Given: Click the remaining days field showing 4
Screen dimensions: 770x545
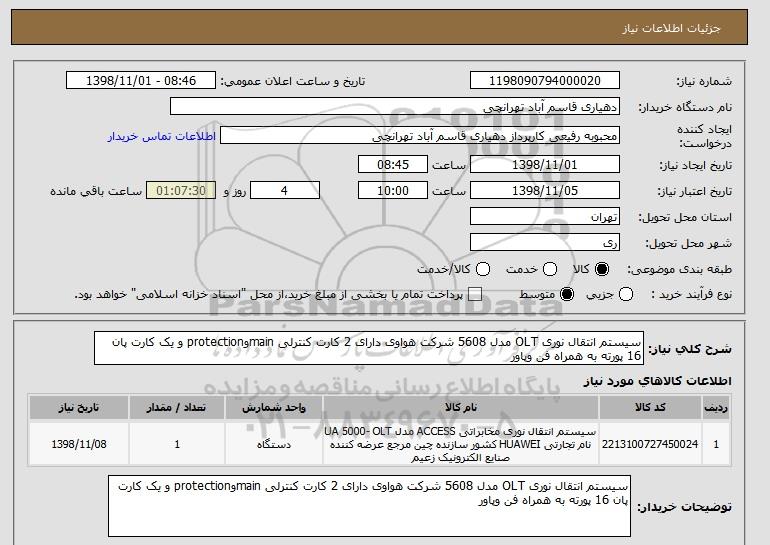Looking at the screenshot, I should (x=285, y=191).
